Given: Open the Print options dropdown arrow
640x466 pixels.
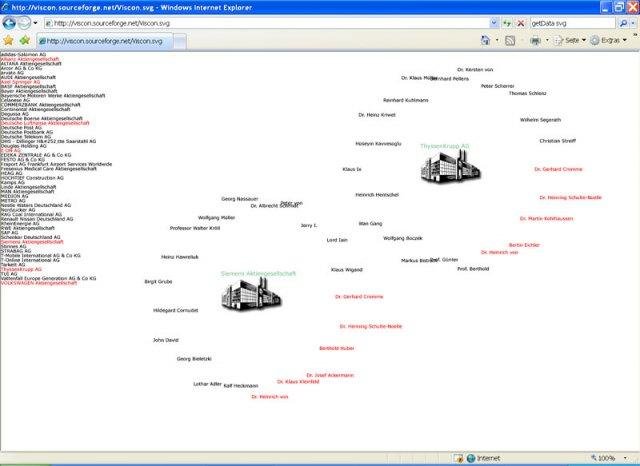Looking at the screenshot, I should [x=547, y=40].
